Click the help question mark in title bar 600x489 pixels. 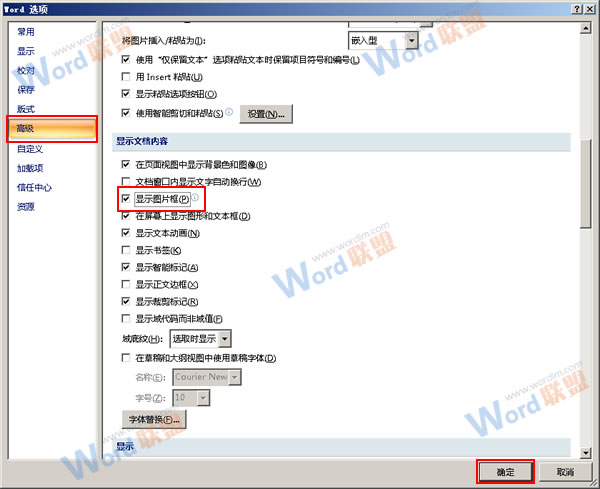576,8
